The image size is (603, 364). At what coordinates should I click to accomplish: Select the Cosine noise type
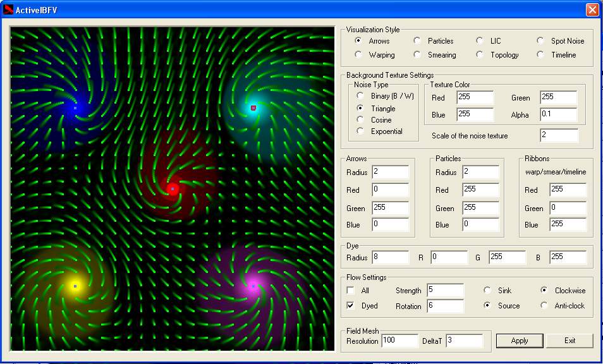coord(360,119)
